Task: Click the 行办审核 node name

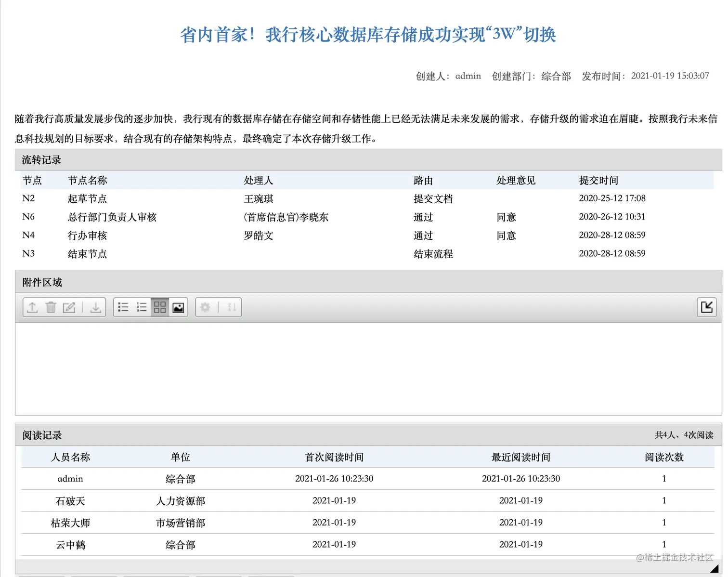Action: coord(87,236)
